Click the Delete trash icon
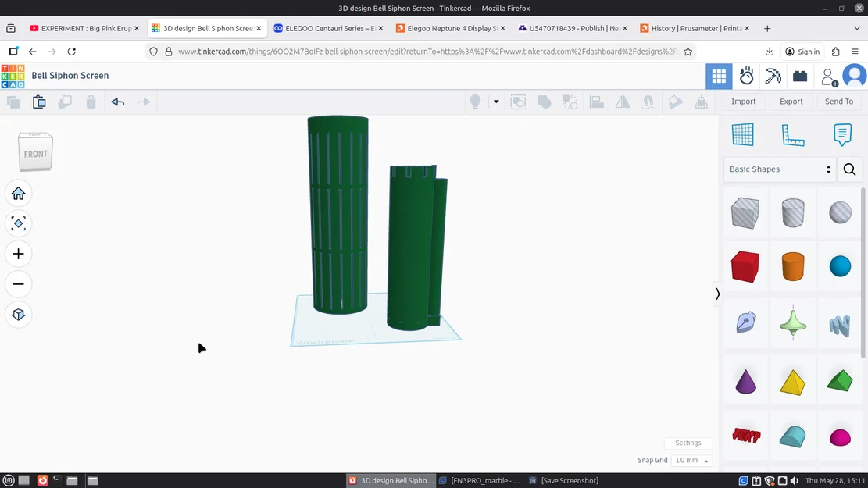868x488 pixels. [x=91, y=102]
